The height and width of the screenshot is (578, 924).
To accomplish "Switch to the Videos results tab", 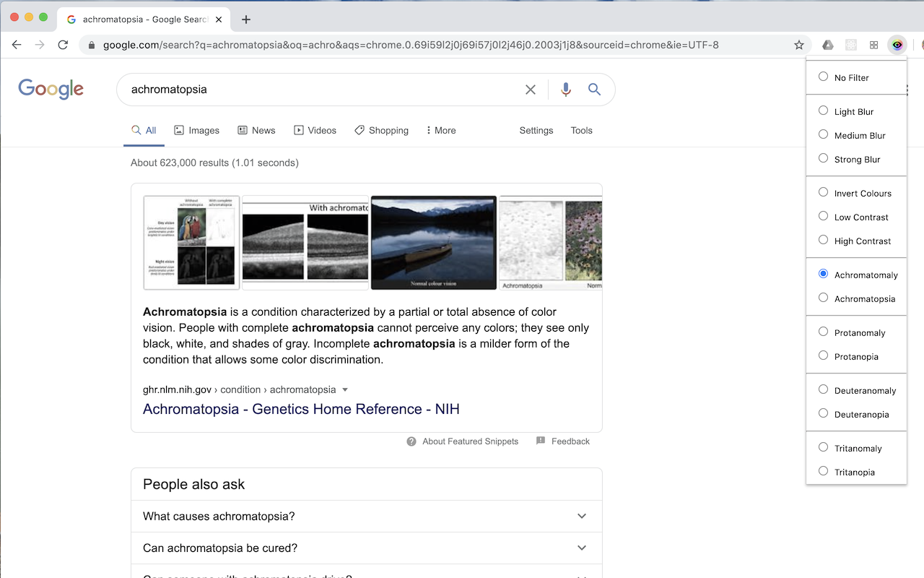I will [315, 131].
